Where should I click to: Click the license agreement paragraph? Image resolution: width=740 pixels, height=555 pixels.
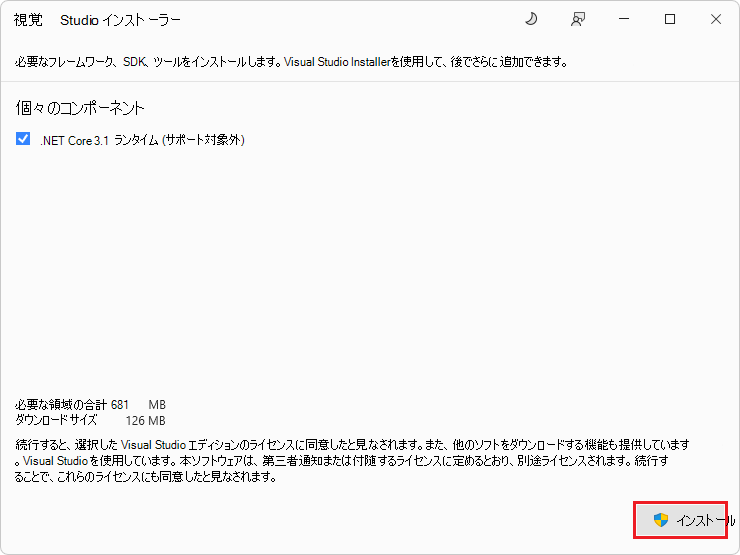352,461
